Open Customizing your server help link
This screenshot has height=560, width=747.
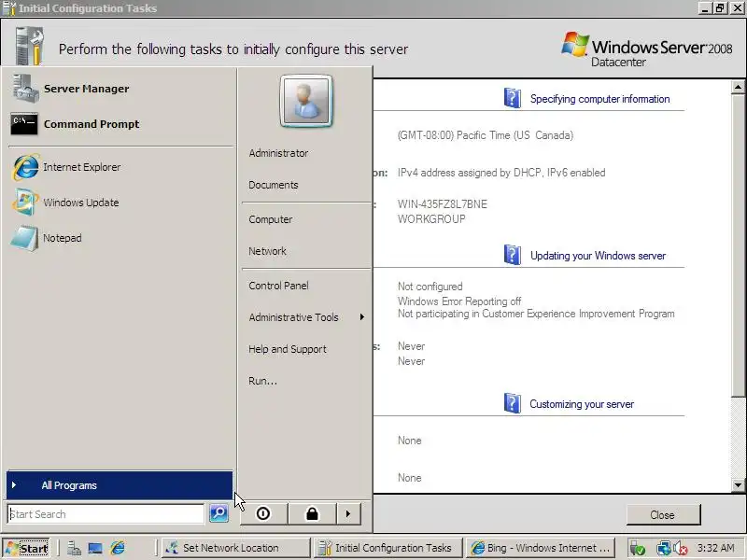(x=582, y=404)
